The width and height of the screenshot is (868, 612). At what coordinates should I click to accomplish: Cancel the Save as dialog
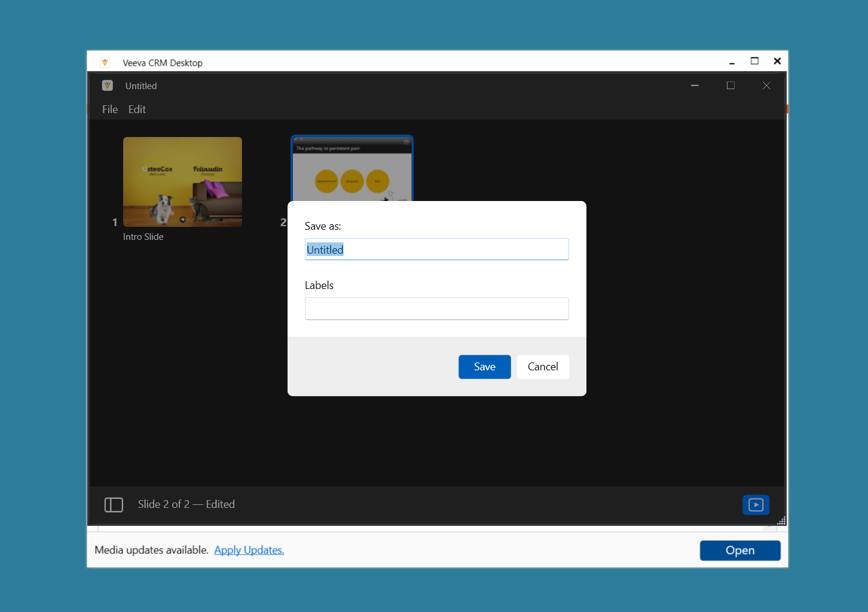(543, 367)
